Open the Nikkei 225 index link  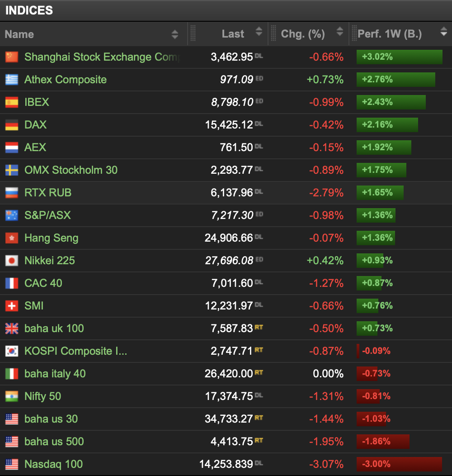click(49, 261)
